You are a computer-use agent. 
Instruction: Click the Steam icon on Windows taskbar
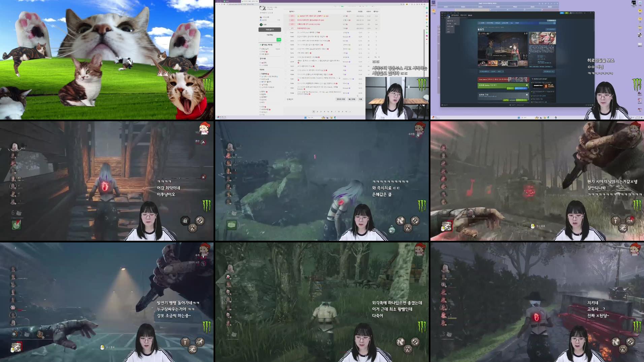tap(555, 118)
